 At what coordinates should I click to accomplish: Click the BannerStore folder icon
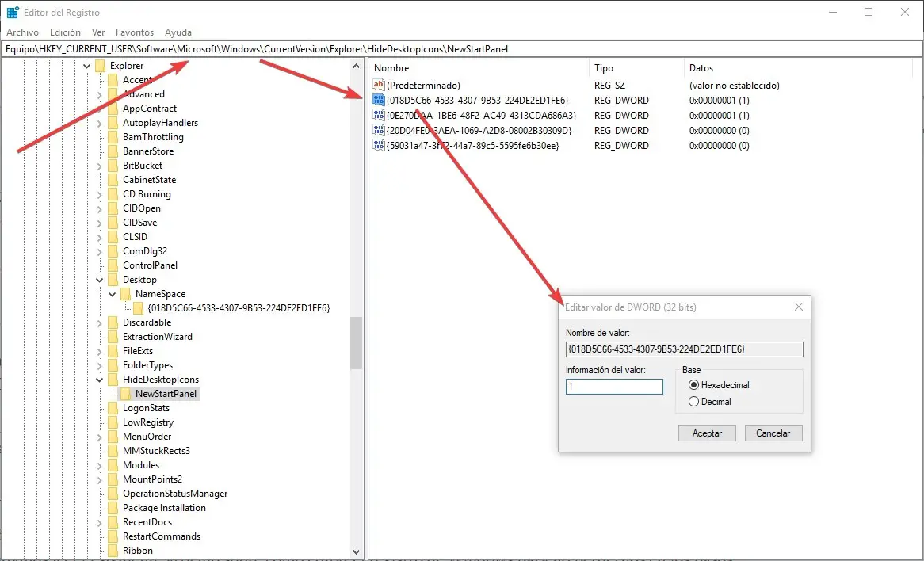coord(113,151)
